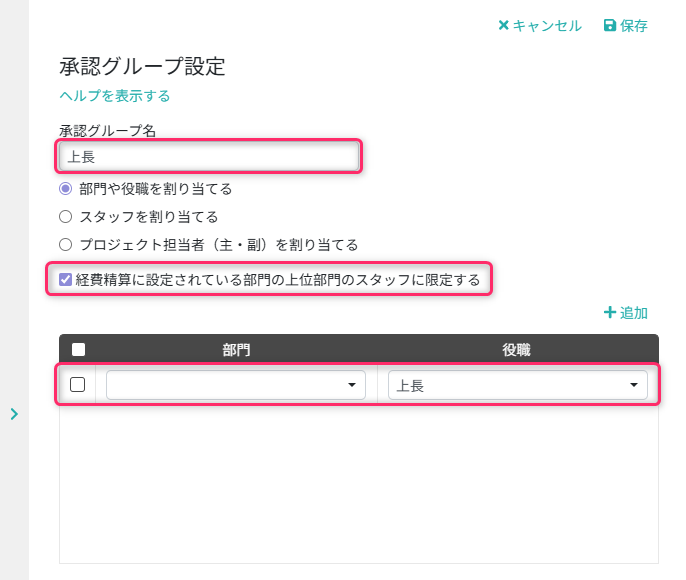
Task: Check the first table row's checkbox
Action: pos(77,384)
